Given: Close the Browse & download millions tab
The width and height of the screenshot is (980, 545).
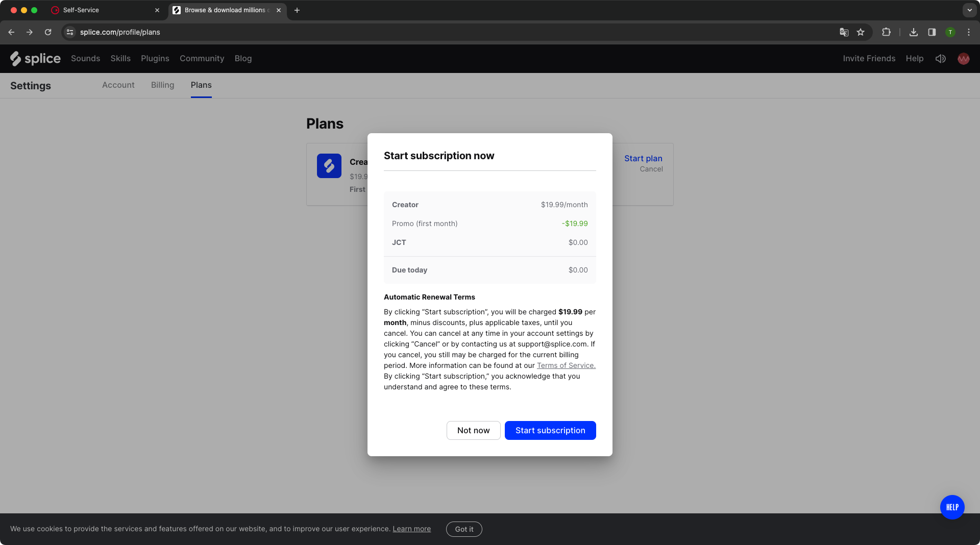Looking at the screenshot, I should pos(279,10).
